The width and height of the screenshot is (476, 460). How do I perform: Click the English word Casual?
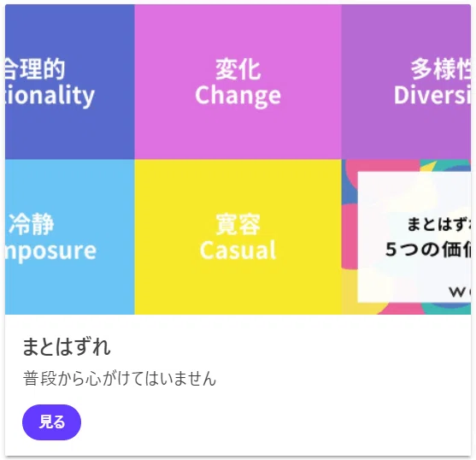pyautogui.click(x=238, y=251)
